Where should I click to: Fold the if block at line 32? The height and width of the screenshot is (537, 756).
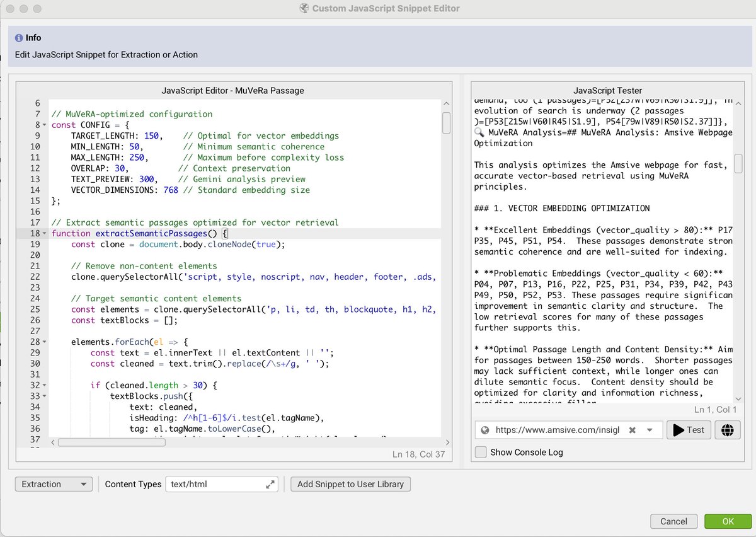(x=44, y=385)
